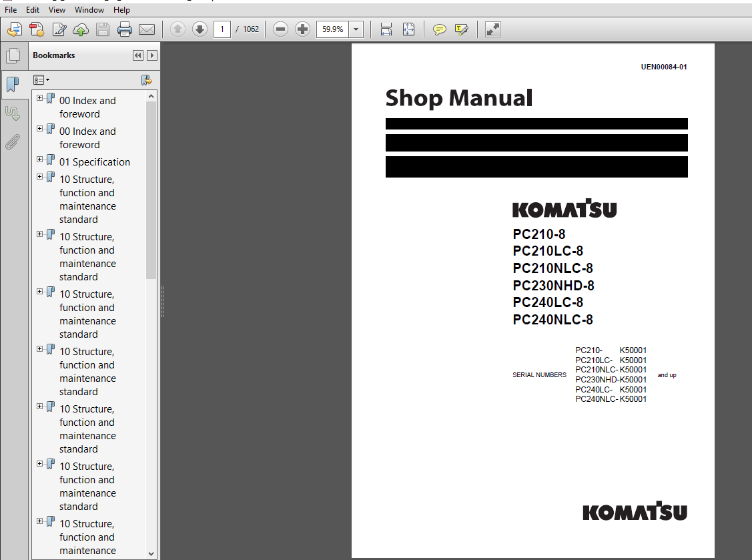Viewport: 752px width, 560px height.
Task: Click the page number input field
Action: [222, 29]
